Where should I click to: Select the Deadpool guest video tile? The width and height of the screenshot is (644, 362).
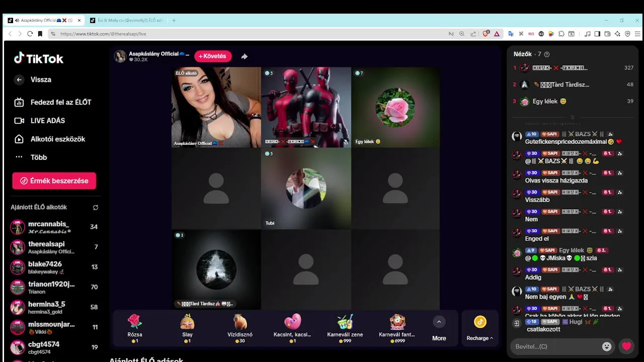pyautogui.click(x=306, y=107)
